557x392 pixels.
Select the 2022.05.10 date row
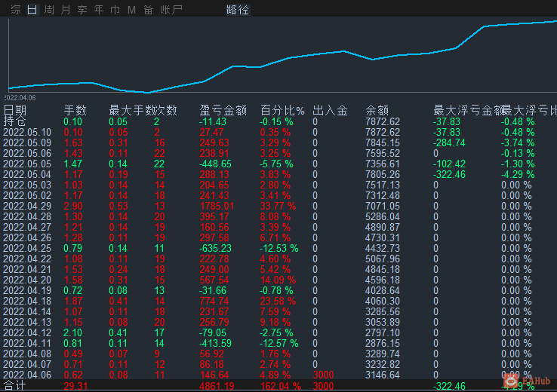pos(27,133)
